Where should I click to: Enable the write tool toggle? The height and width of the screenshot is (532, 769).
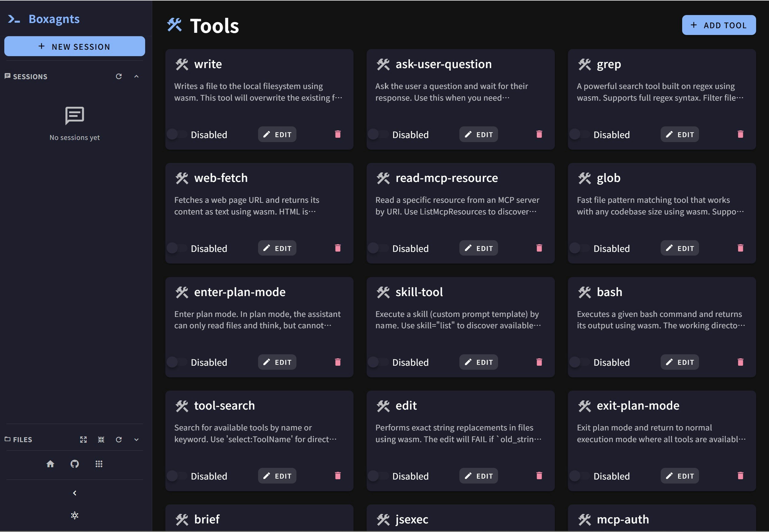177,134
